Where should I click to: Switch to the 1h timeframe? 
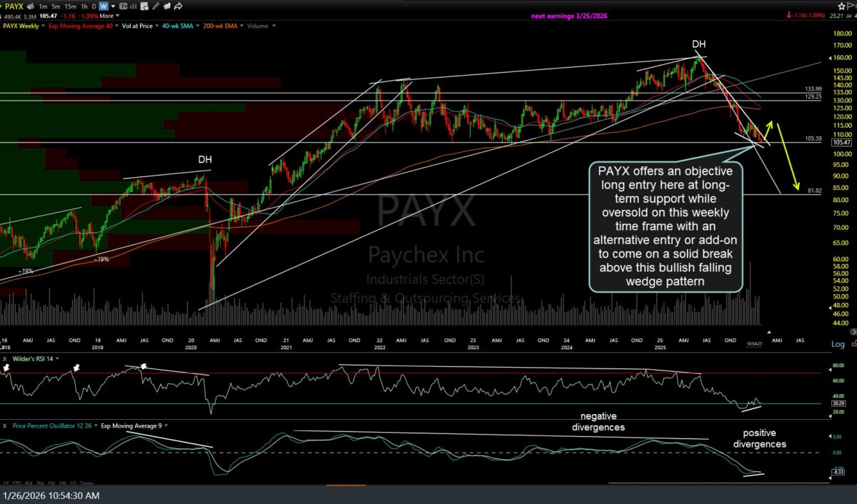[84, 6]
